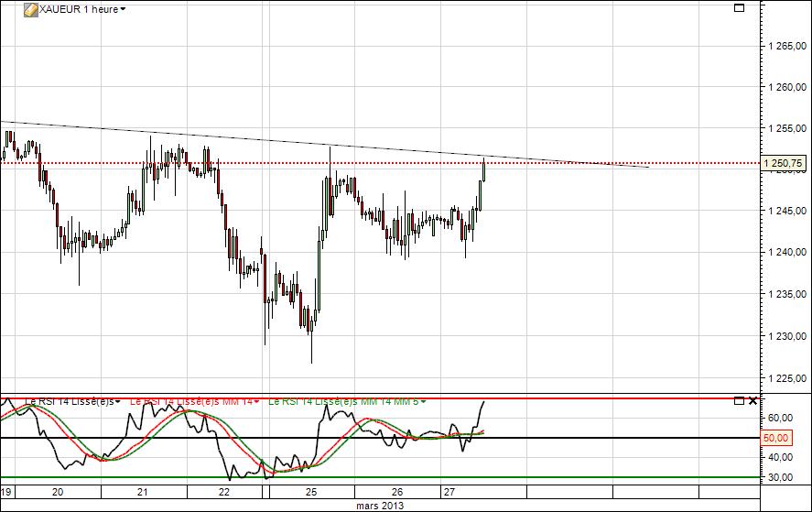812x512 pixels.
Task: Click the latest green candle near 1 250
Action: 482,171
